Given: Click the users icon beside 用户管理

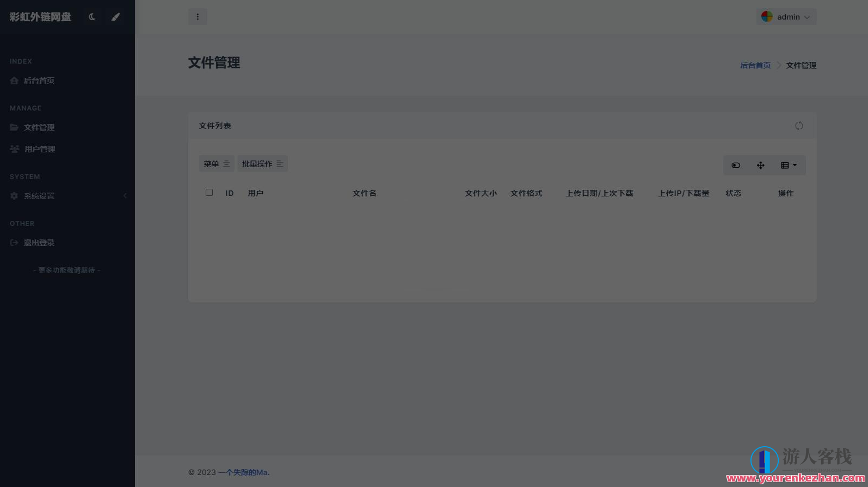Looking at the screenshot, I should [x=15, y=149].
